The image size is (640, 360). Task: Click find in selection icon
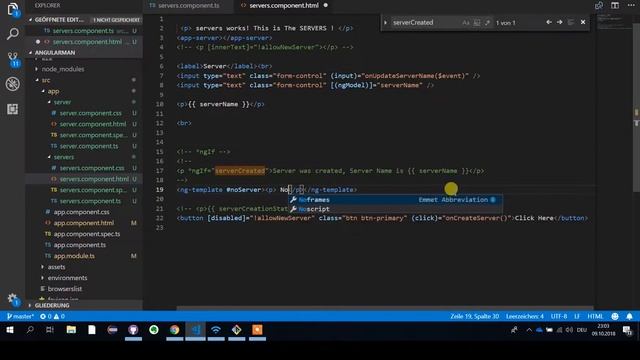click(571, 22)
